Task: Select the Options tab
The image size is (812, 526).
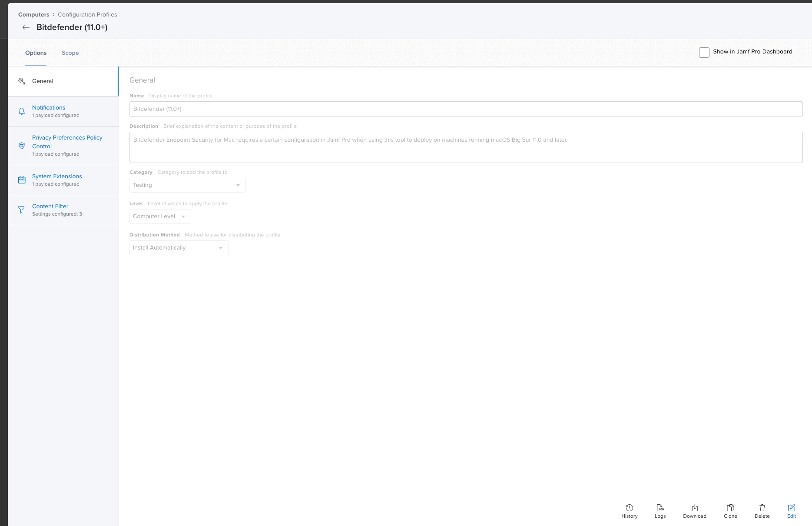Action: point(36,53)
